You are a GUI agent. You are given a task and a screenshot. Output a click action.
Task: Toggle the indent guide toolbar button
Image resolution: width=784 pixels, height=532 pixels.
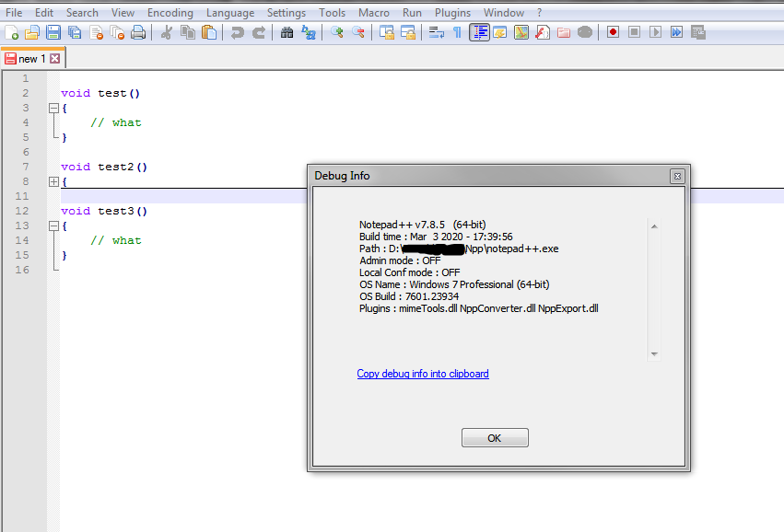tap(479, 32)
